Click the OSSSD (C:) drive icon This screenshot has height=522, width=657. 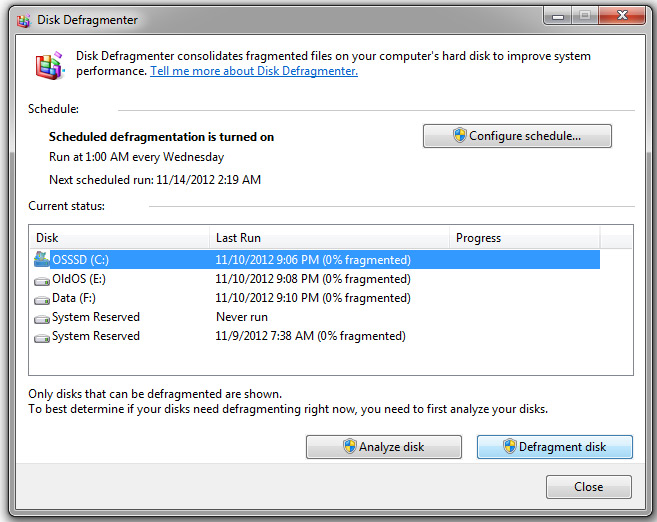(x=41, y=259)
